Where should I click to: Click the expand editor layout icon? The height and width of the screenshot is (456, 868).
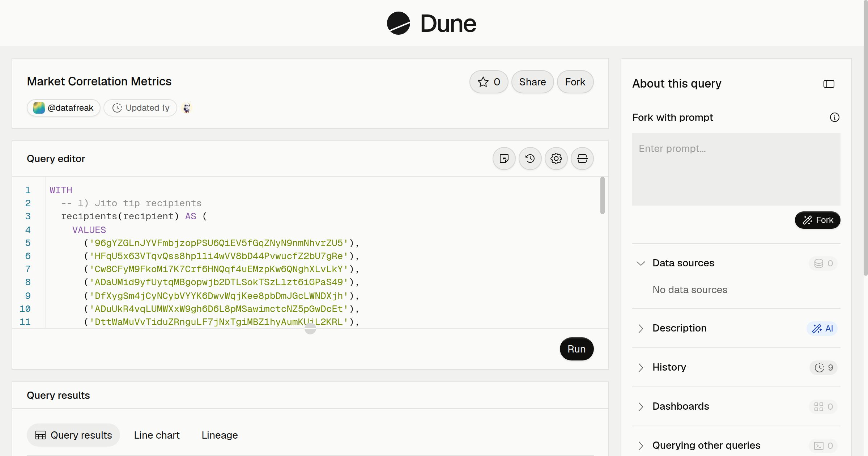[582, 159]
